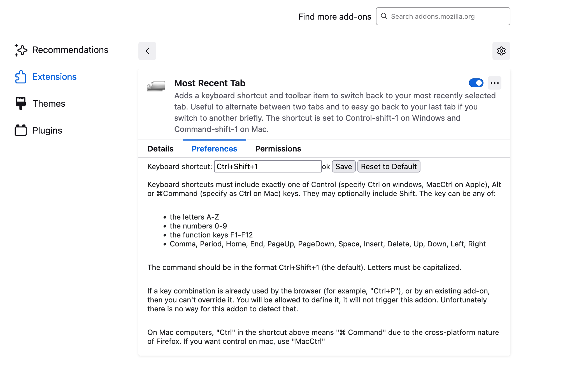
Task: Open the Permissions tab
Action: pos(278,149)
